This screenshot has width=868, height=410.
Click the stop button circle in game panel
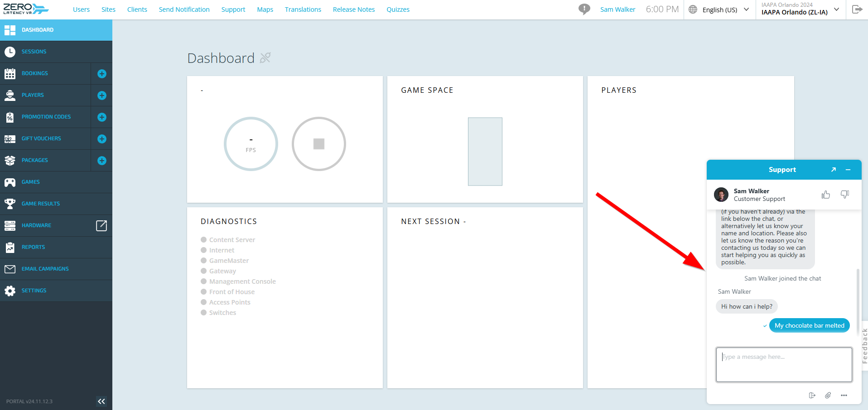pyautogui.click(x=319, y=144)
